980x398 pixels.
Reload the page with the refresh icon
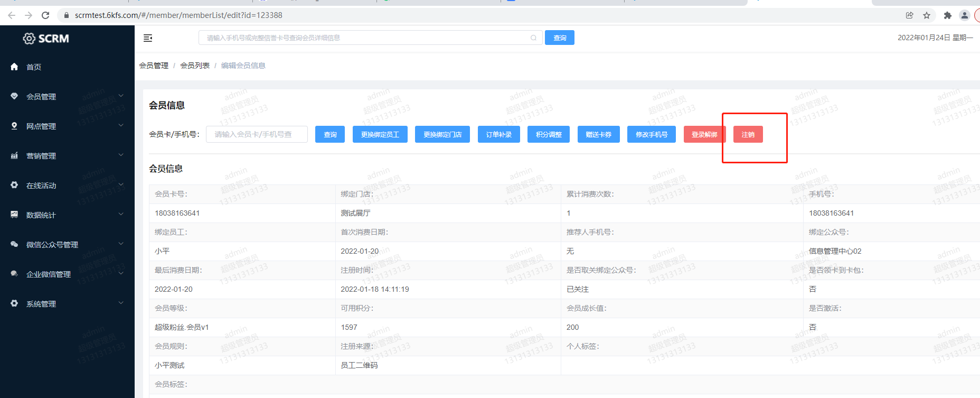tap(45, 15)
